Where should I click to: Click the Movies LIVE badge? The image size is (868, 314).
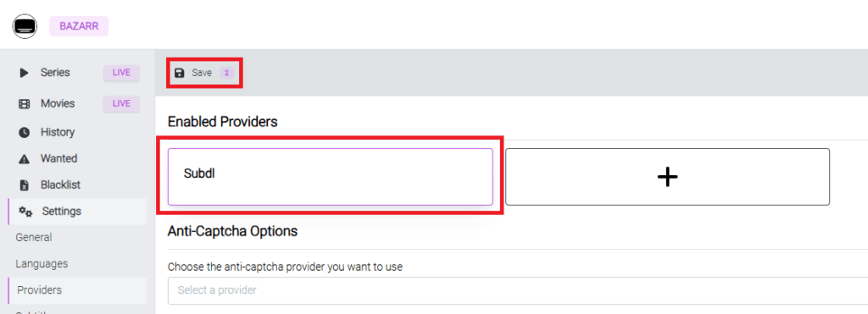121,104
